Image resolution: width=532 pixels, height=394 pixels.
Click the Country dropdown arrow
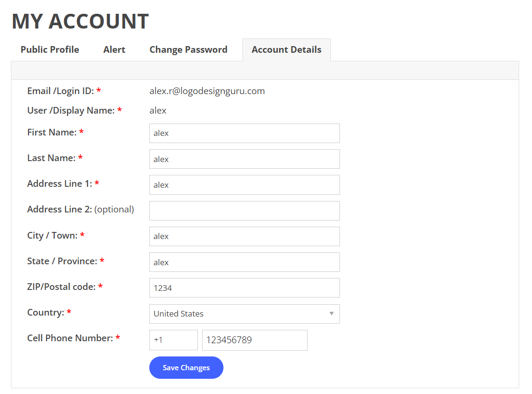331,314
